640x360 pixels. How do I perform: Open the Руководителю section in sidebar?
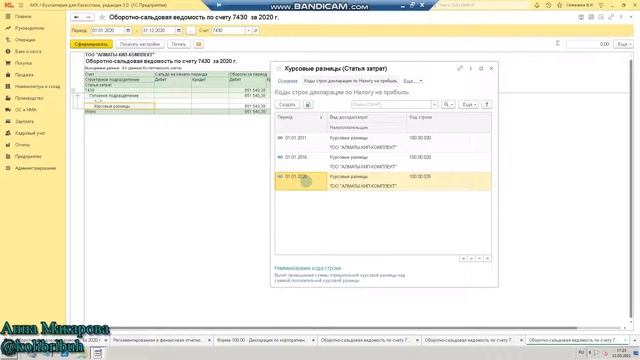[x=29, y=28]
